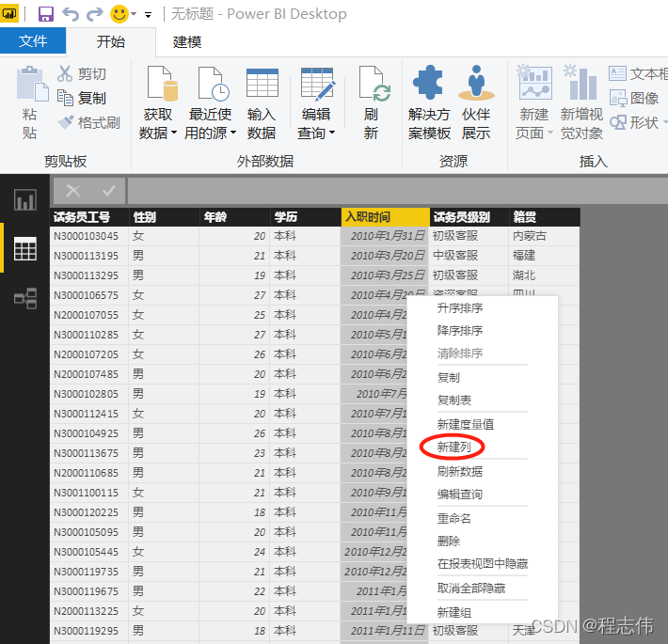668x644 pixels.
Task: Open the smiley feedback dropdown arrow
Action: [134, 14]
